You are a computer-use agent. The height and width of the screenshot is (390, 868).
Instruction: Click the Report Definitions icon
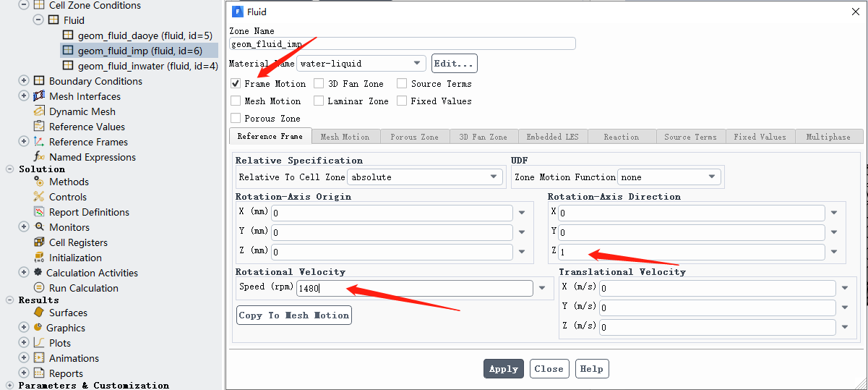tap(39, 212)
